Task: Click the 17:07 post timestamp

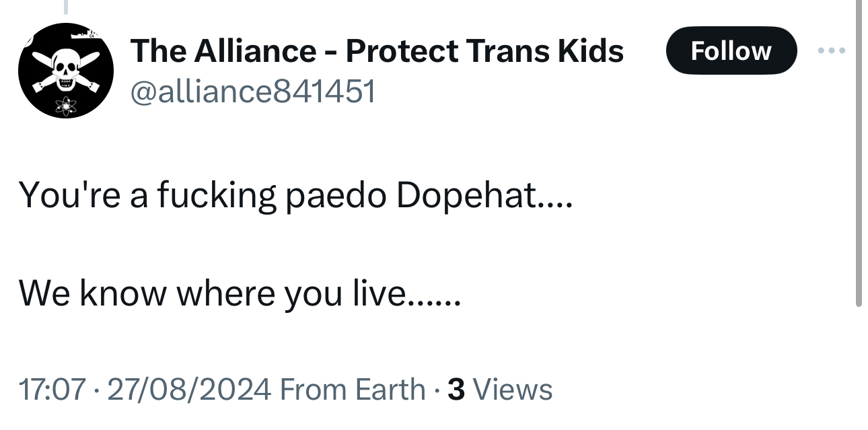Action: point(52,389)
